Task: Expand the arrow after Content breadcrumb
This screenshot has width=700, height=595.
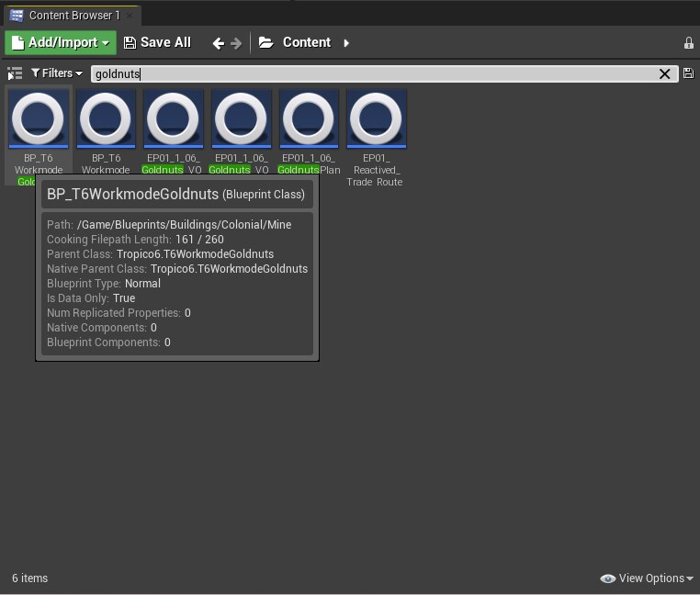Action: [x=346, y=43]
